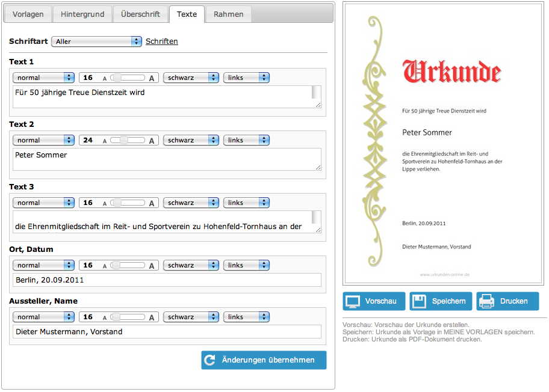Click the Peter Sommer text field
The height and width of the screenshot is (392, 549).
(x=167, y=159)
